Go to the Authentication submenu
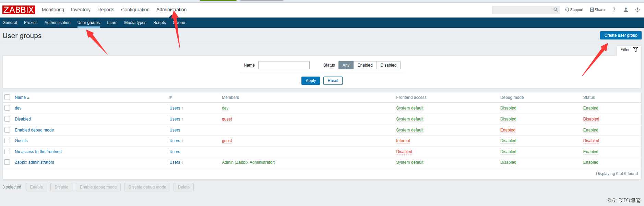This screenshot has width=644, height=206. coord(57,23)
